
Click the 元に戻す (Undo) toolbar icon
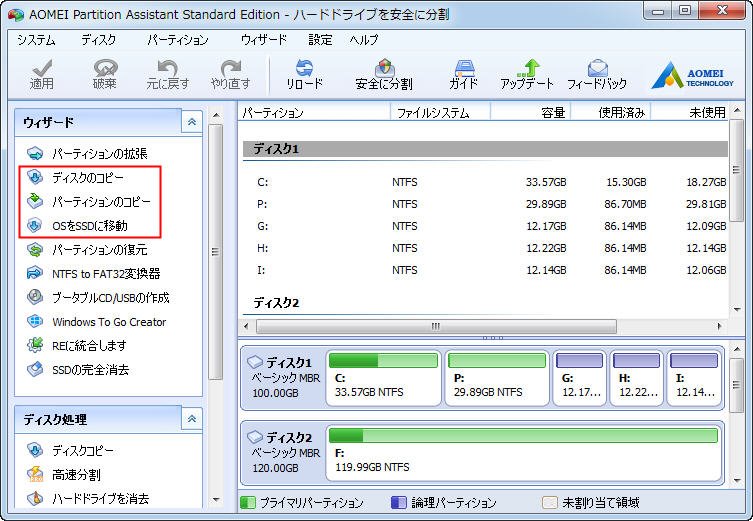(168, 74)
